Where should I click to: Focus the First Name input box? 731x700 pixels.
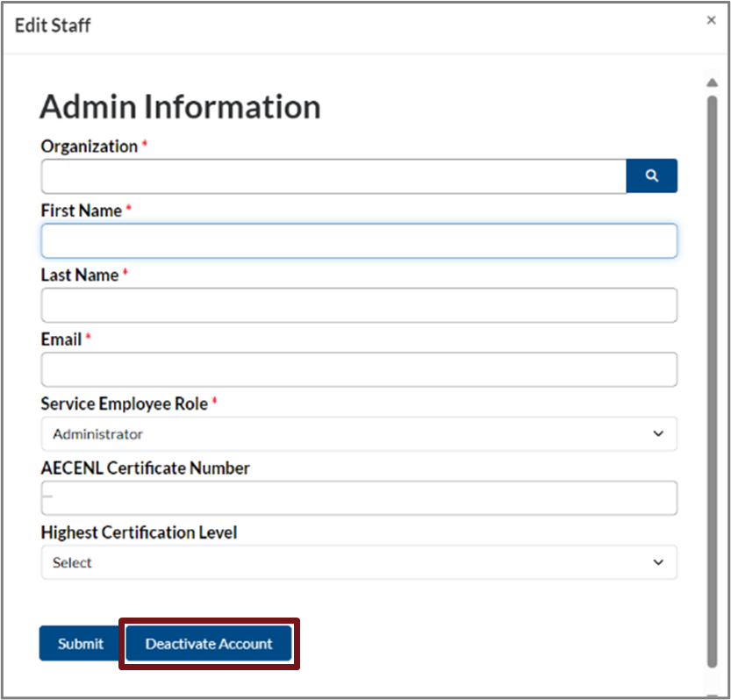coord(359,240)
